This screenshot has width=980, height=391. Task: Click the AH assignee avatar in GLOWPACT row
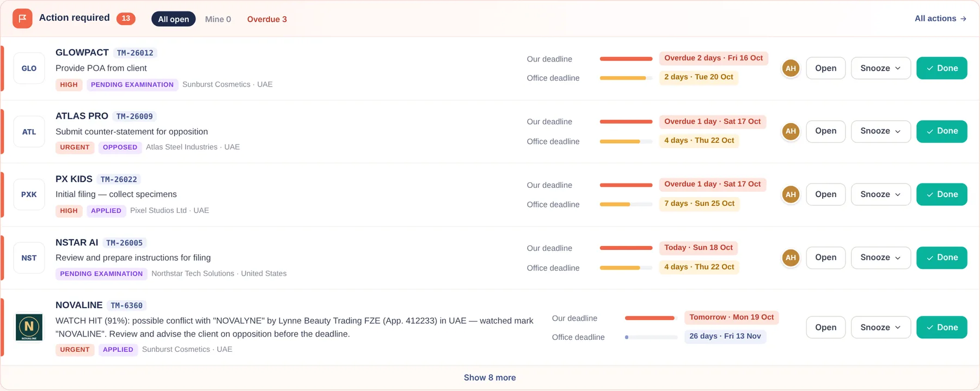click(791, 68)
